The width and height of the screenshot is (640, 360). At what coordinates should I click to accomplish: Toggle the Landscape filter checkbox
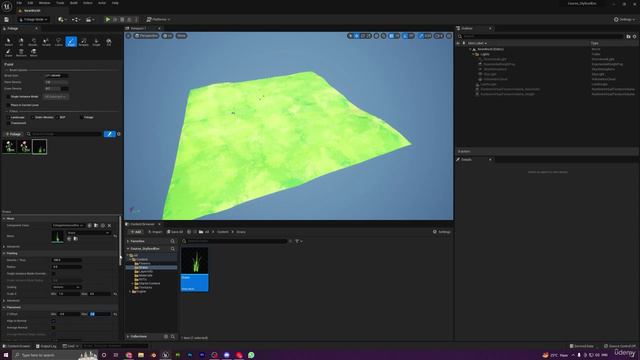[8, 117]
